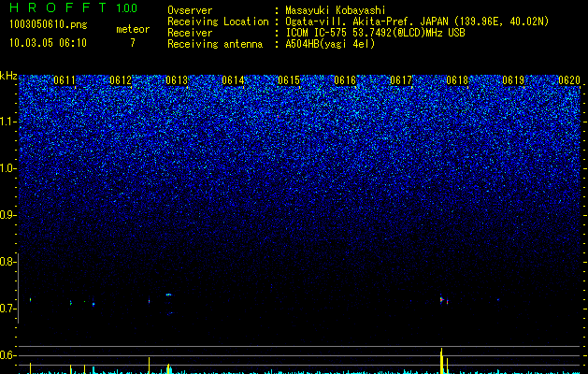Click the 1.0 kHz axis label
The image size is (588, 374).
[x=7, y=168]
